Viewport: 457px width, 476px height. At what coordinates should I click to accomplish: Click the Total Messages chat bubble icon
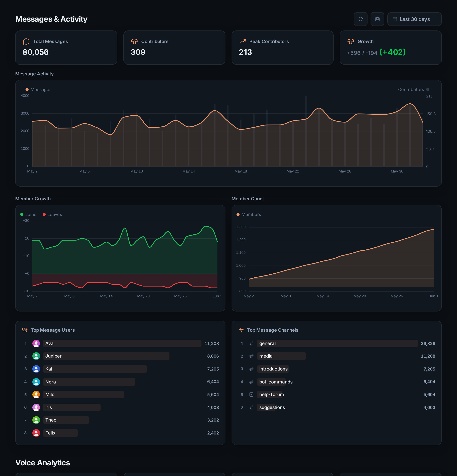click(26, 42)
